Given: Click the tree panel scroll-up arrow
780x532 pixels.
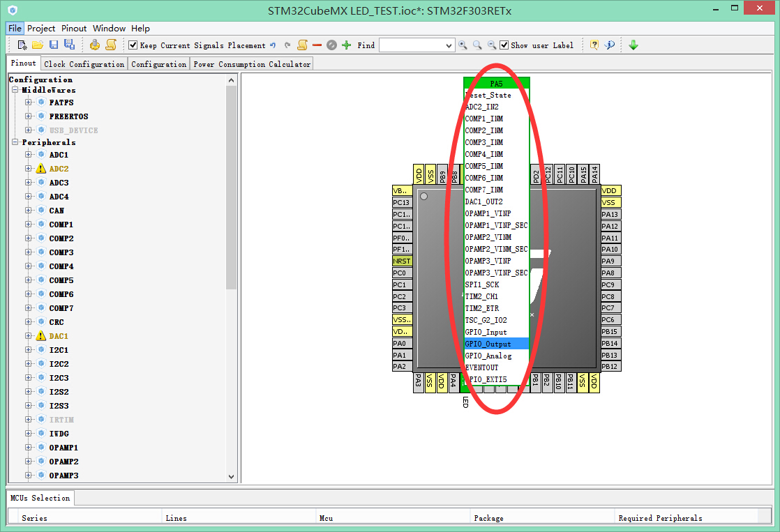Looking at the screenshot, I should click(232, 80).
